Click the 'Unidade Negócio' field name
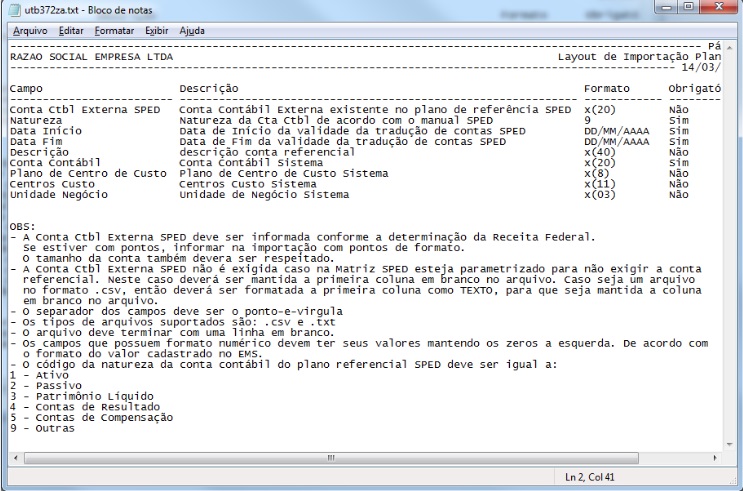The image size is (743, 491). pos(59,194)
